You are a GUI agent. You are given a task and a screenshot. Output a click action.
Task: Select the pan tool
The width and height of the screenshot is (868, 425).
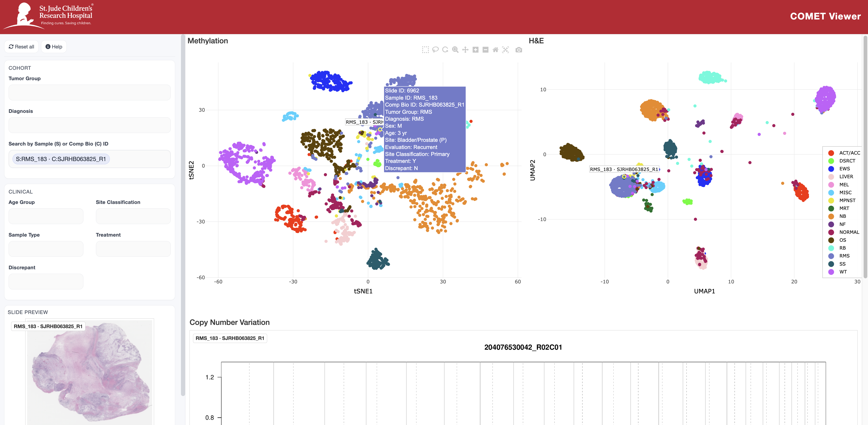(x=465, y=50)
